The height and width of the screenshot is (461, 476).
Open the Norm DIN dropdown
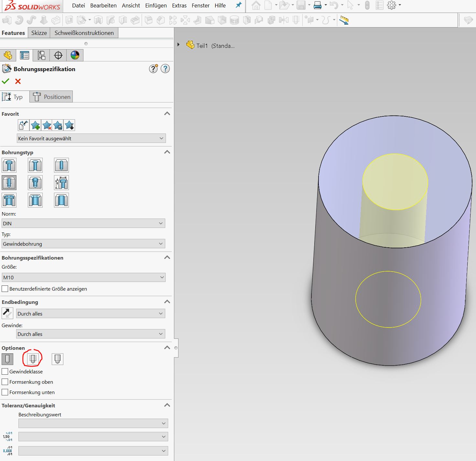pos(83,223)
